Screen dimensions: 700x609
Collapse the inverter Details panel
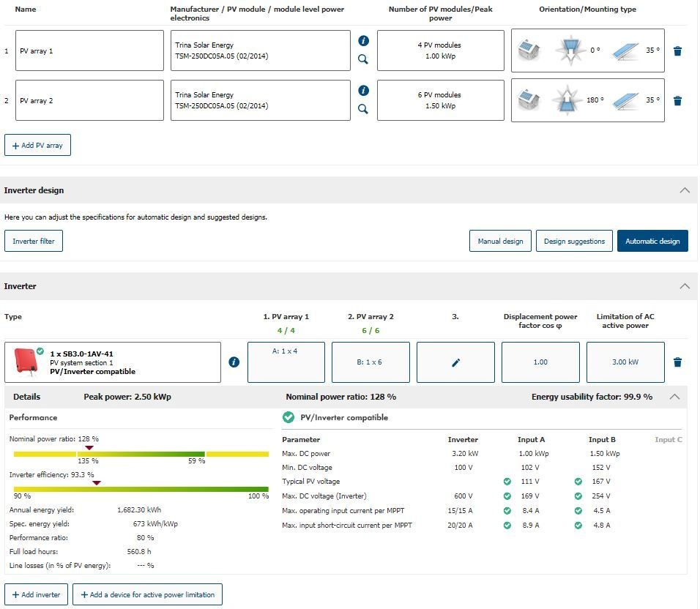tap(674, 397)
